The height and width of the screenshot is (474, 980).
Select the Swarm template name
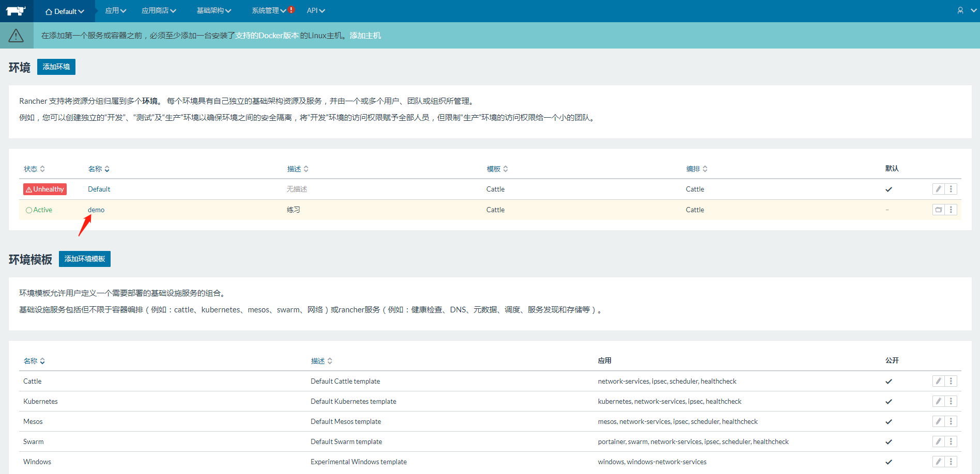[34, 441]
